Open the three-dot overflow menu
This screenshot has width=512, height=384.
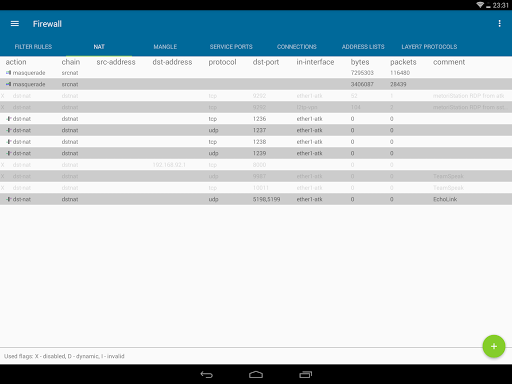(499, 23)
